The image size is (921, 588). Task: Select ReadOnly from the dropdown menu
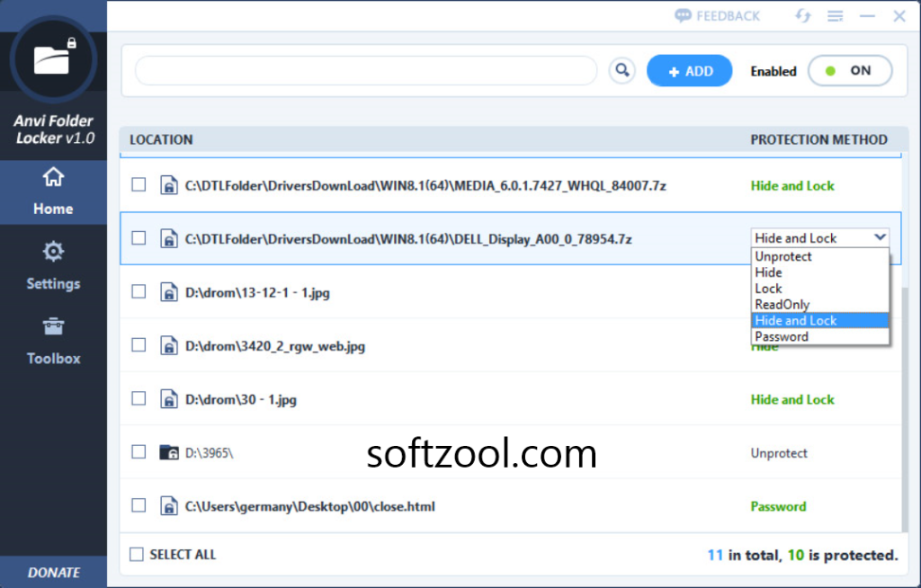(x=782, y=304)
